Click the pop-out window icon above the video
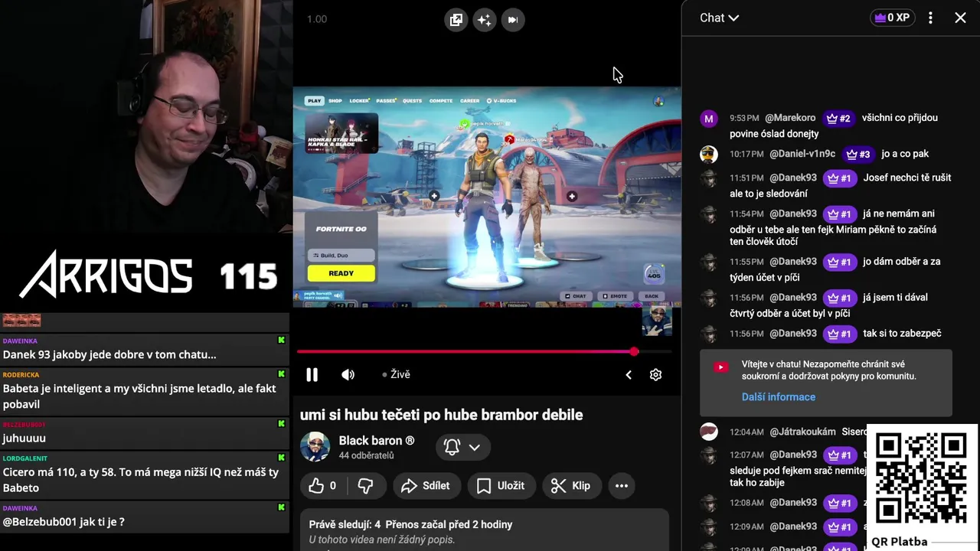 tap(456, 20)
